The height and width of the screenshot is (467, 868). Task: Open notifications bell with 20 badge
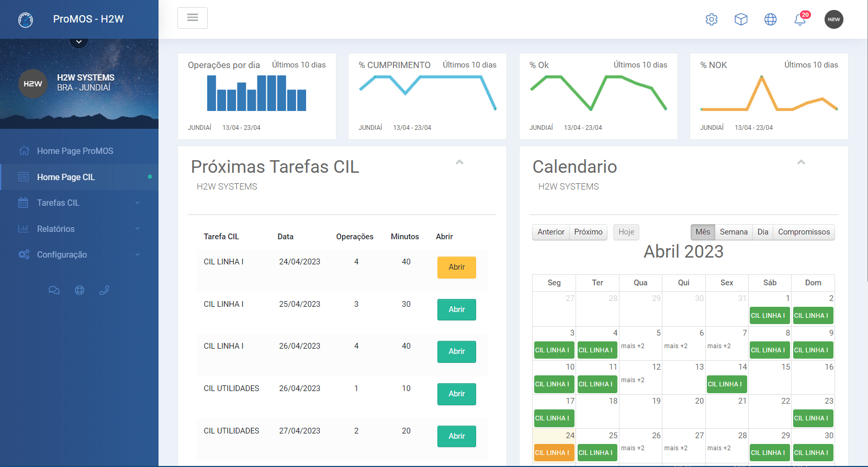(801, 19)
